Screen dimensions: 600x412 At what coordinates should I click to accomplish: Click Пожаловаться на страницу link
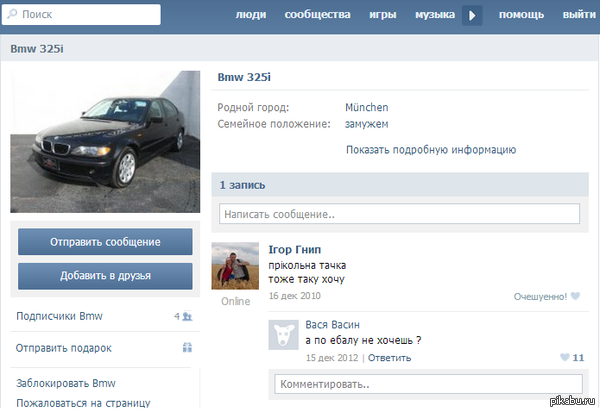tap(83, 403)
